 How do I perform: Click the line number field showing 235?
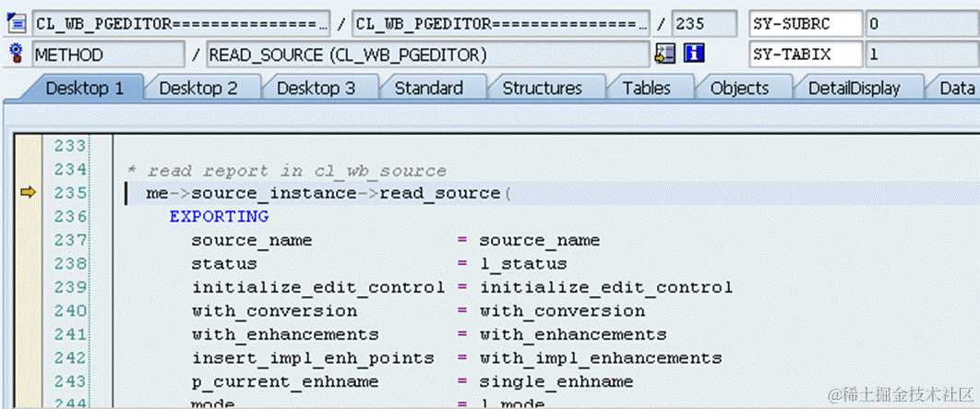tap(704, 24)
